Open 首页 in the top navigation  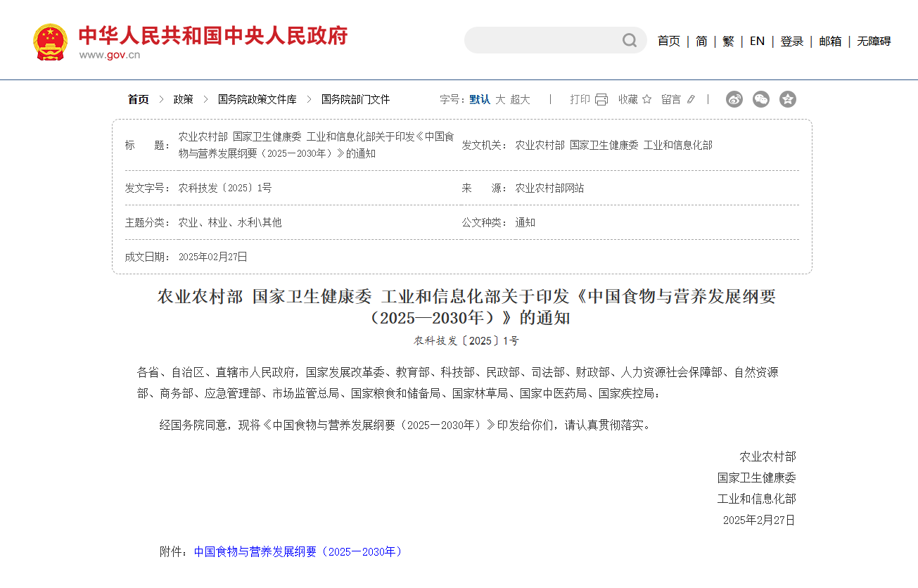668,41
